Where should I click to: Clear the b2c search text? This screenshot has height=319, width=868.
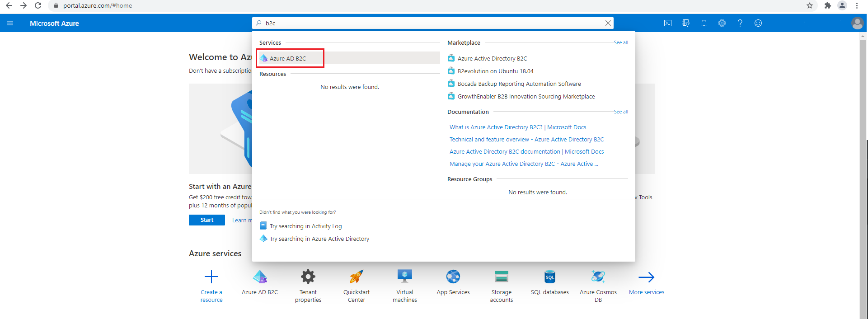click(x=608, y=23)
